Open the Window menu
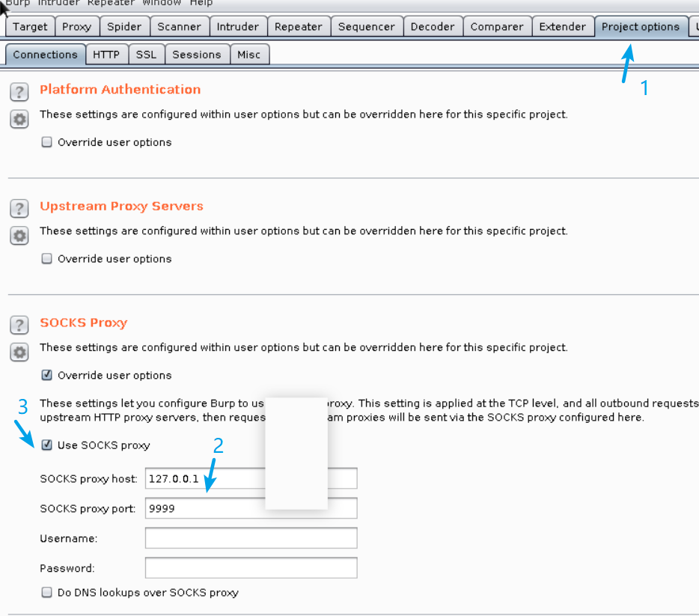The height and width of the screenshot is (616, 699). click(x=162, y=3)
